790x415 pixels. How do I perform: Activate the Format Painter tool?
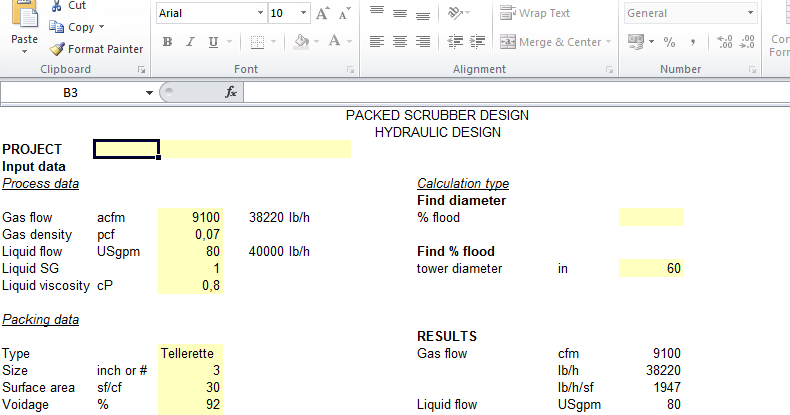pyautogui.click(x=96, y=49)
